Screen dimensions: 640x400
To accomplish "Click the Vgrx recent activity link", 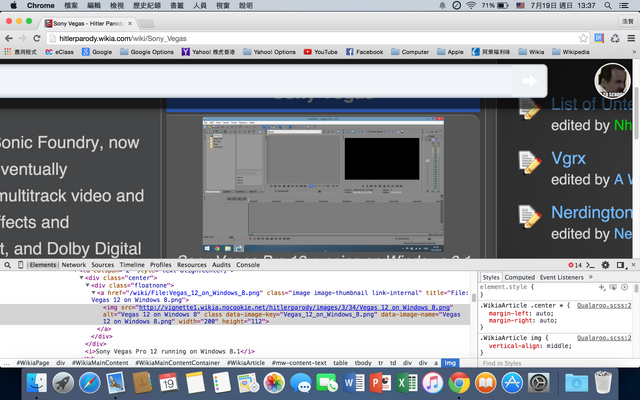I will click(569, 158).
